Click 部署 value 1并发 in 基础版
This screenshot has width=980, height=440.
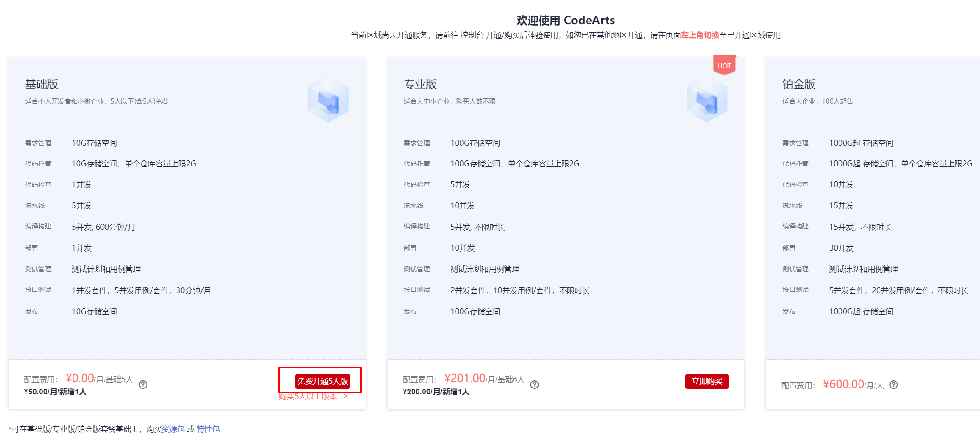(x=82, y=248)
